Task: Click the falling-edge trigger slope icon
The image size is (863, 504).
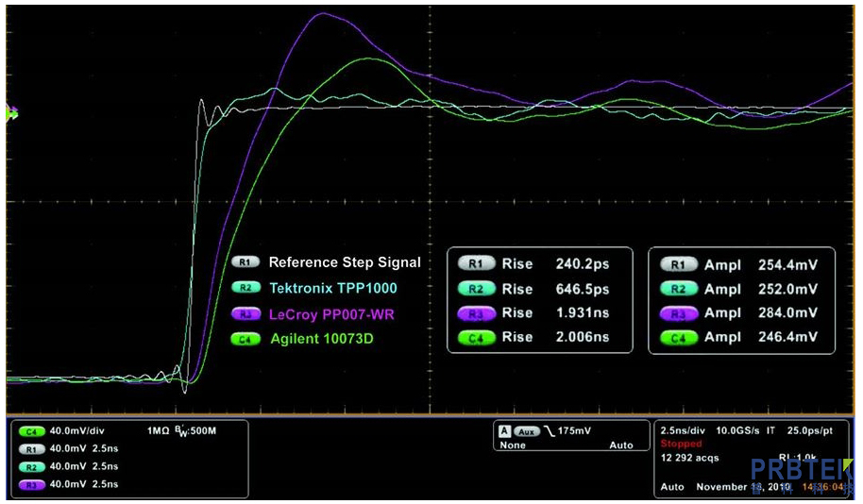Action: (x=549, y=430)
